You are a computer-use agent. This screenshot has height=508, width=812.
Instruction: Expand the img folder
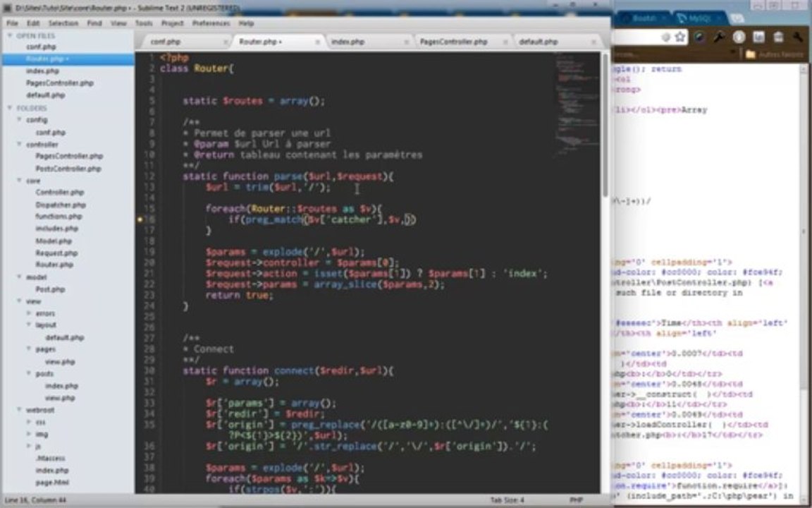29,434
